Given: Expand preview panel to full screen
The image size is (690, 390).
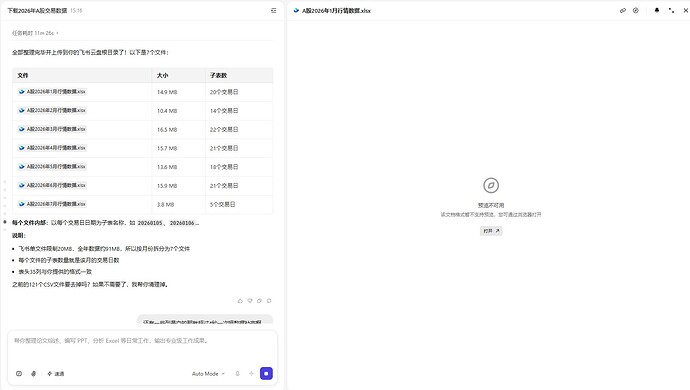Looking at the screenshot, I should 671,11.
